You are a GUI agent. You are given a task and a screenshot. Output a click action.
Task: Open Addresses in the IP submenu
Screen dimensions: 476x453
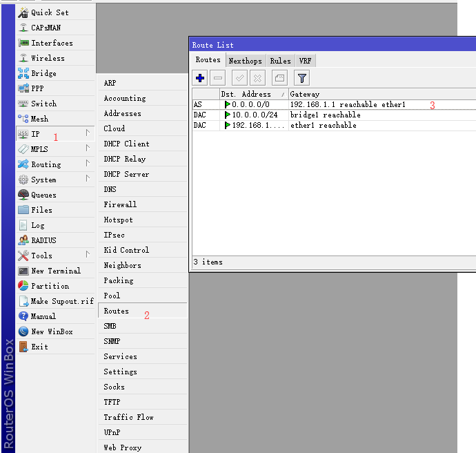click(142, 113)
